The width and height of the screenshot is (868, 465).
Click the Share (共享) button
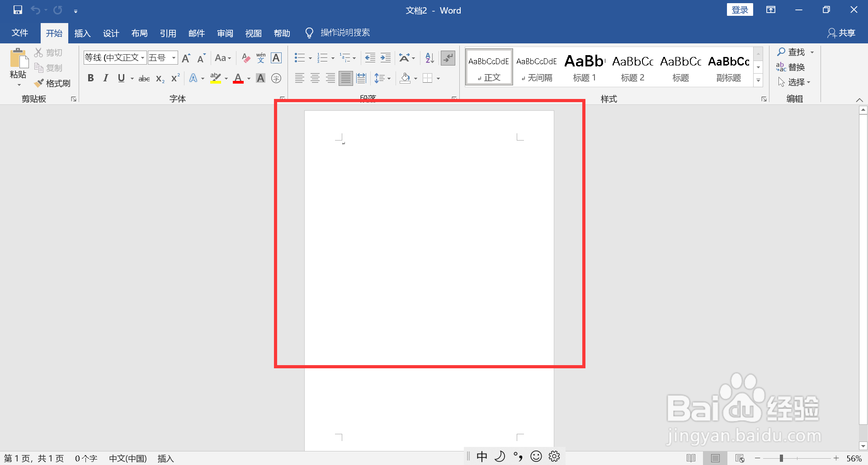(x=841, y=33)
